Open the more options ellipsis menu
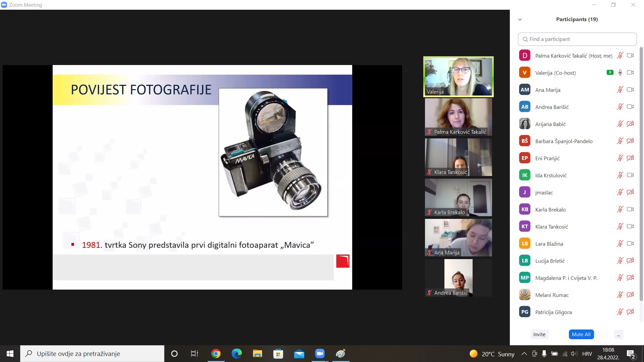 [619, 335]
